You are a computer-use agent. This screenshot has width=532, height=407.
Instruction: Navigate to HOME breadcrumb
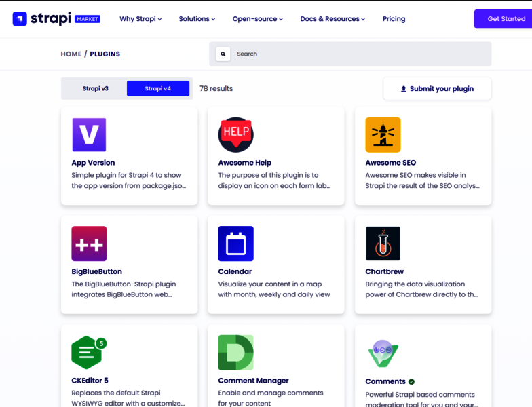coord(71,54)
